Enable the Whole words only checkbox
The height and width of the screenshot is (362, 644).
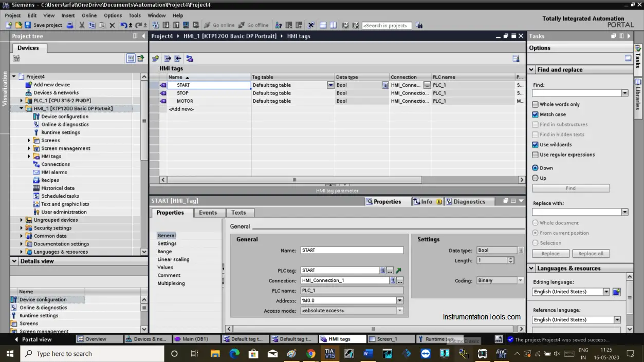[536, 104]
